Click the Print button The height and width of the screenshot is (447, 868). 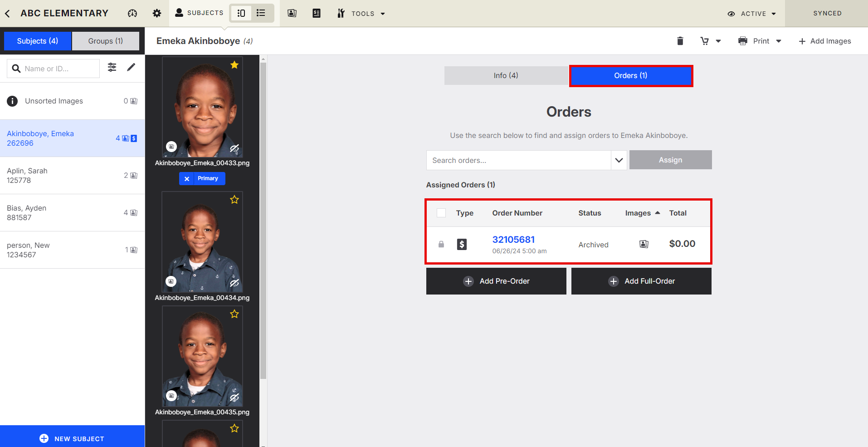point(754,41)
